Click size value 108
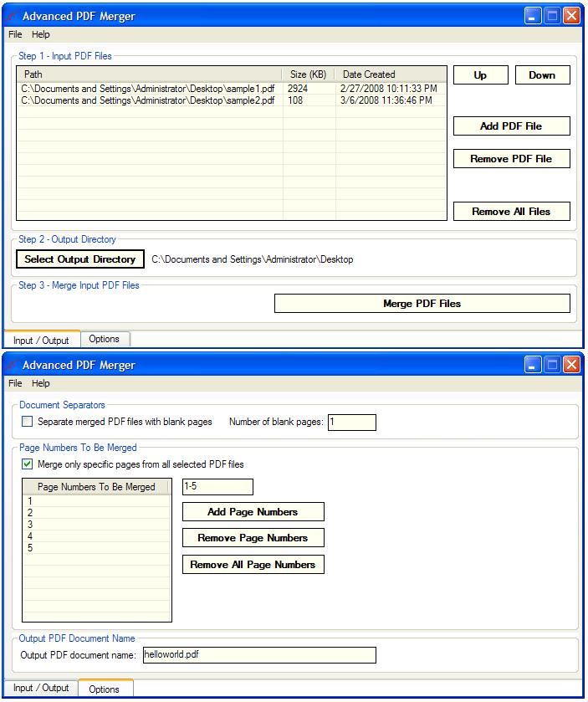The image size is (588, 702). pos(295,100)
